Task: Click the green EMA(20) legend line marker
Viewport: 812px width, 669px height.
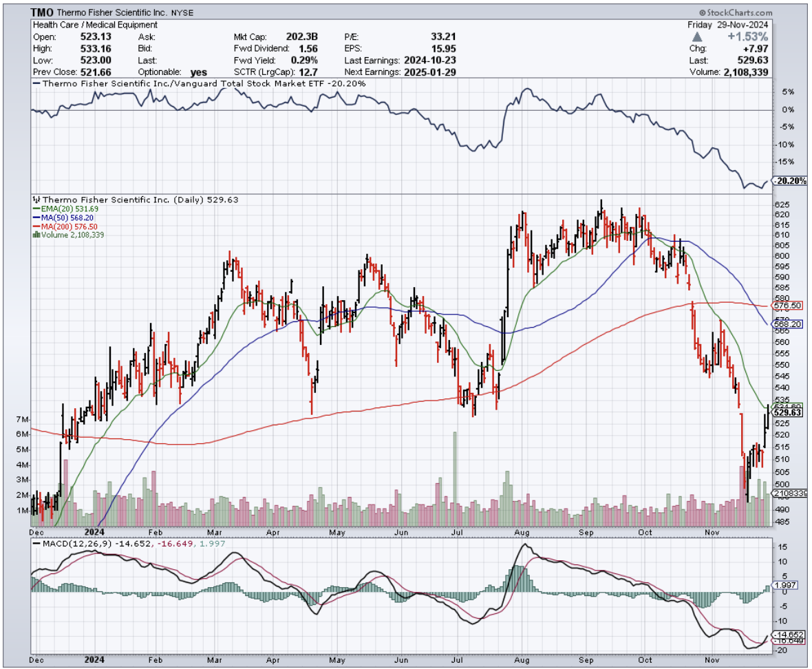Action: coord(34,209)
